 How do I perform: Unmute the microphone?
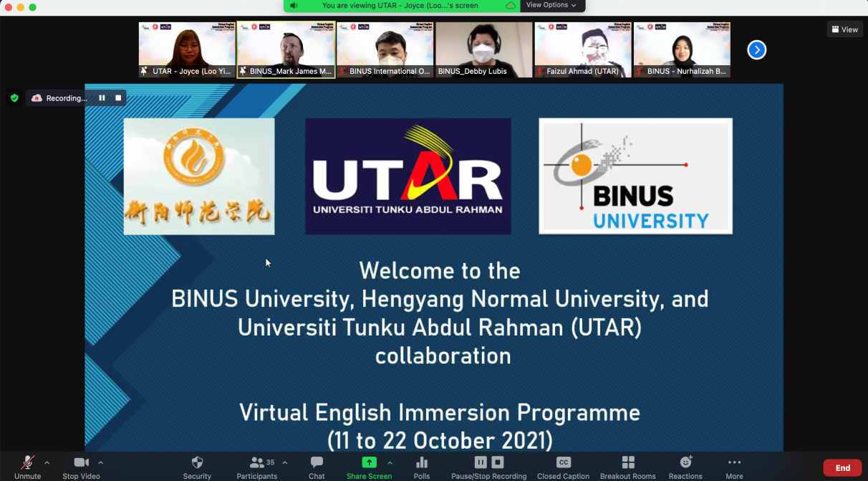(x=27, y=463)
